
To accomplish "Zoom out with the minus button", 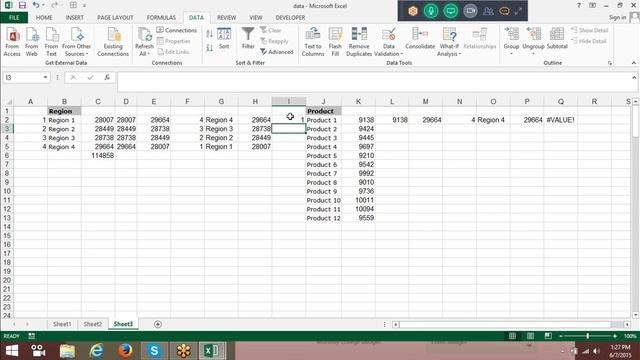I will [561, 336].
